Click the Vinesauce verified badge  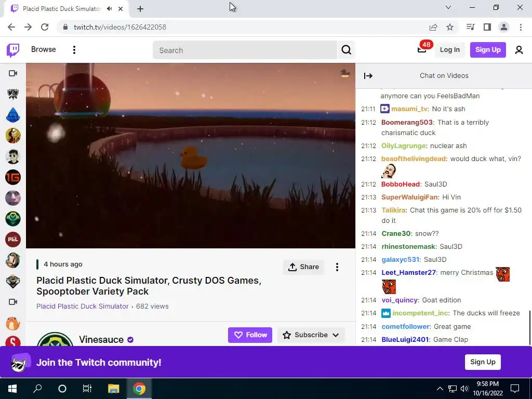tap(130, 340)
